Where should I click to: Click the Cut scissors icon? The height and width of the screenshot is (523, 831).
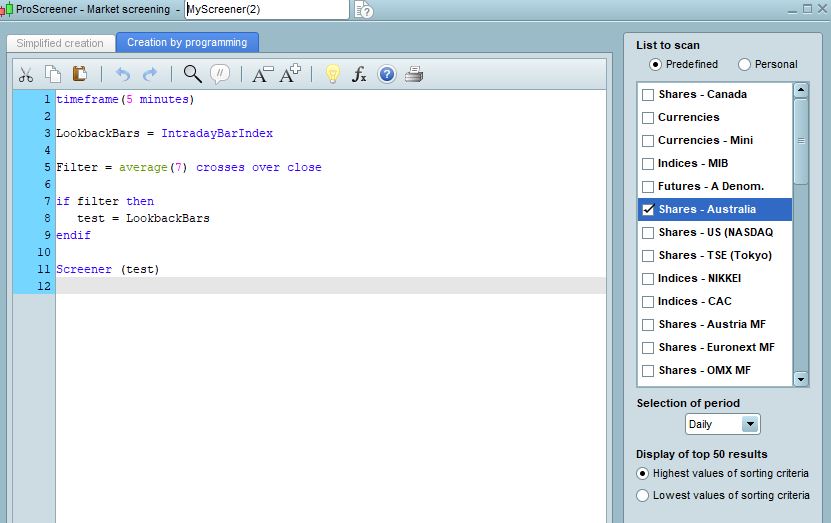pos(25,75)
